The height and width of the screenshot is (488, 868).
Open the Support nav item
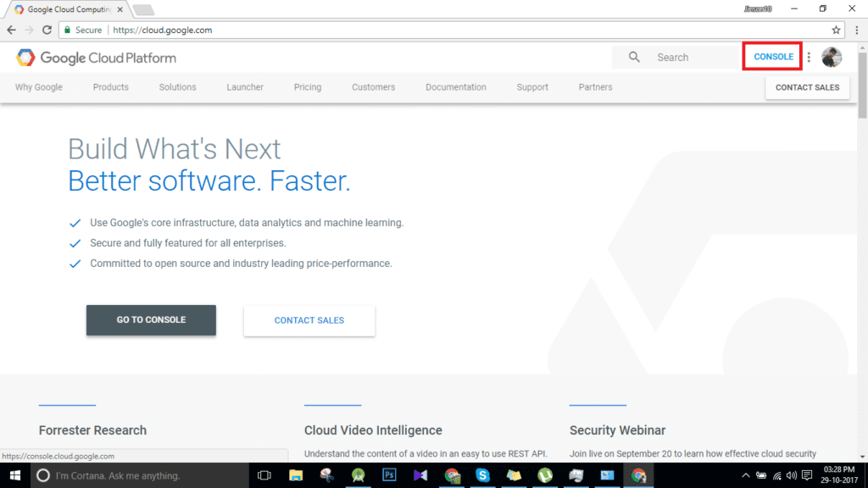532,87
